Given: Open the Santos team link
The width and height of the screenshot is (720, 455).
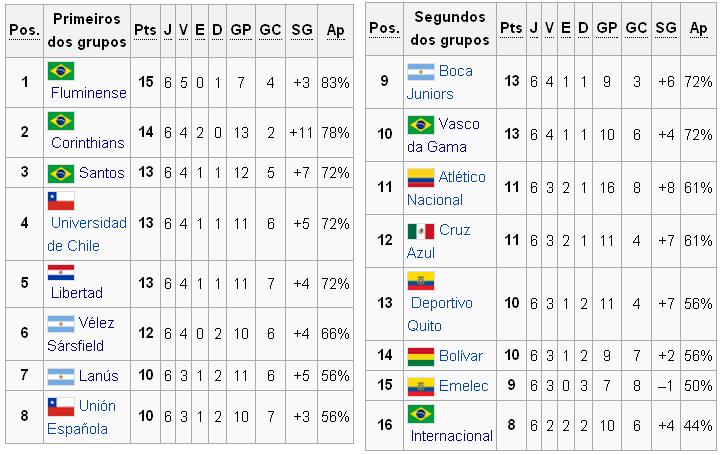Looking at the screenshot, I should 101,173.
